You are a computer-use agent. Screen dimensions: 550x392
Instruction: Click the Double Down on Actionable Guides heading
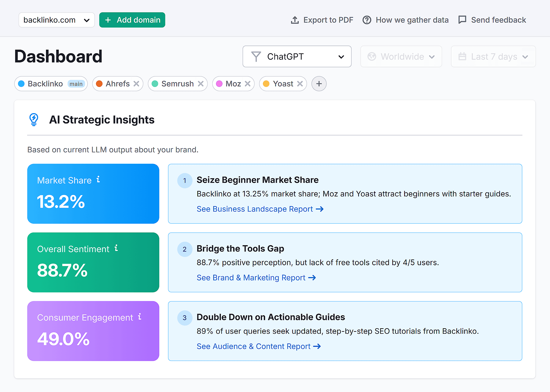[271, 317]
